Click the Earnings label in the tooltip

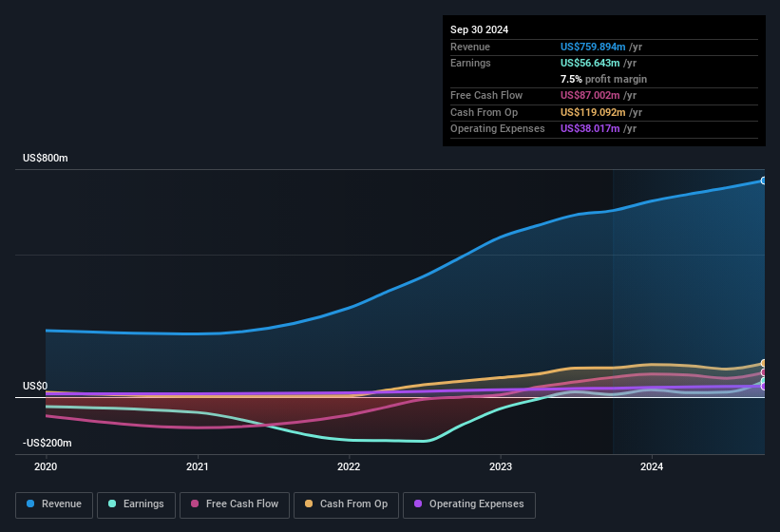tap(470, 63)
